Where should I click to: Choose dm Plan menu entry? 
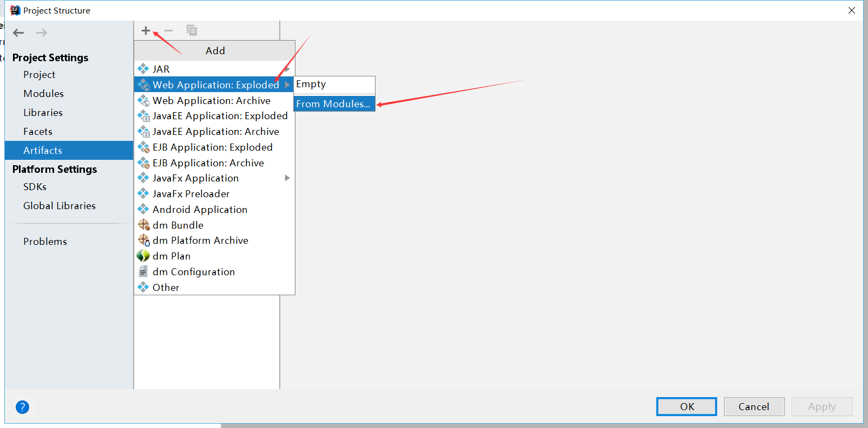pos(214,256)
